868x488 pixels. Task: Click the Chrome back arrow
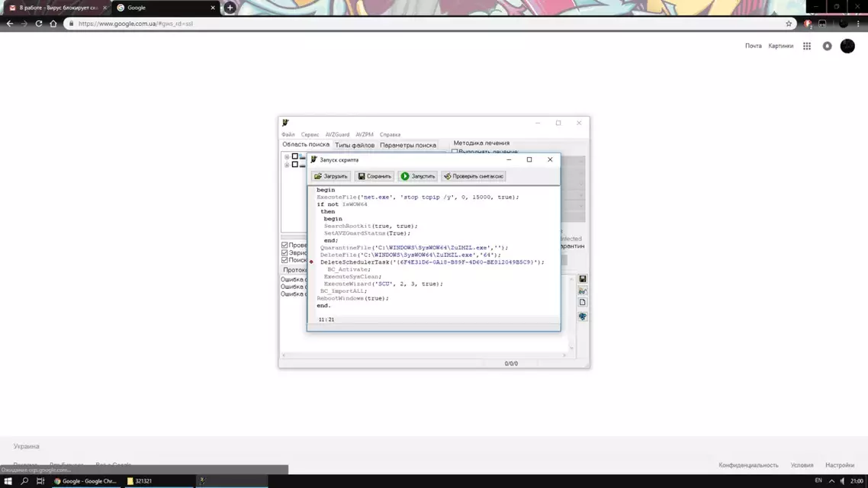[x=10, y=24]
